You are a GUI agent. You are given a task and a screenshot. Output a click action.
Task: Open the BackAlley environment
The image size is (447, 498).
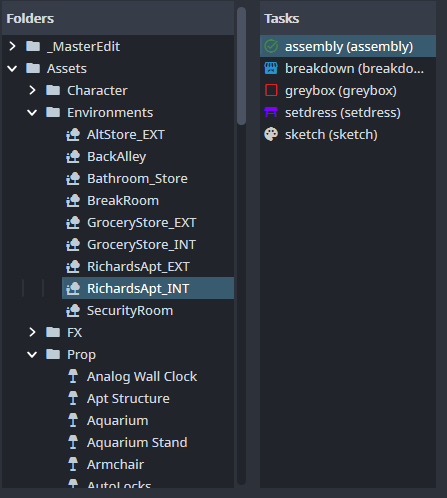tap(117, 157)
